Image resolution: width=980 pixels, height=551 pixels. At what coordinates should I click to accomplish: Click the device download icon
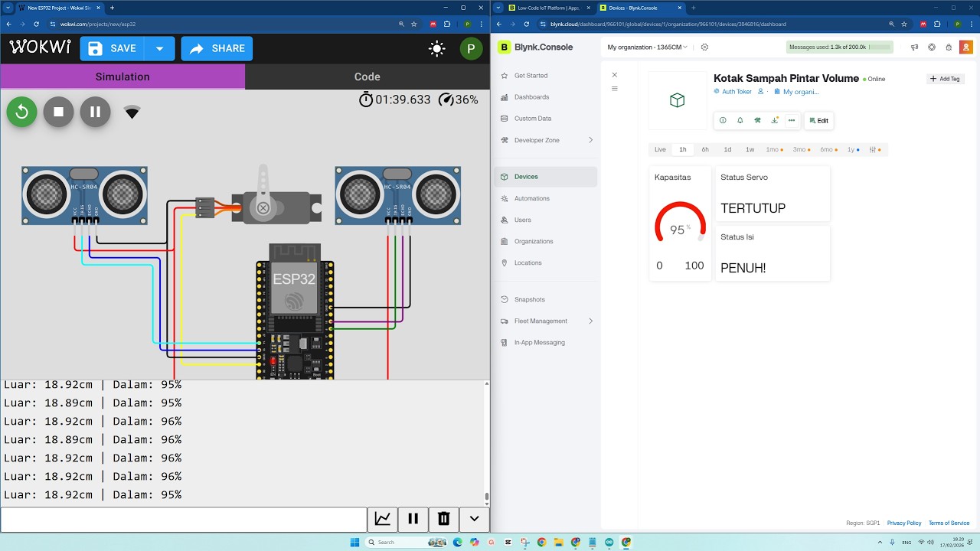pos(775,120)
